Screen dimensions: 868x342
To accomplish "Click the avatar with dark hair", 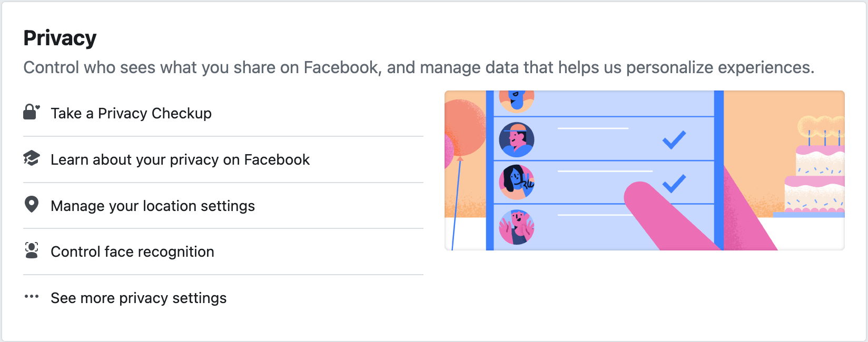I will [x=517, y=182].
